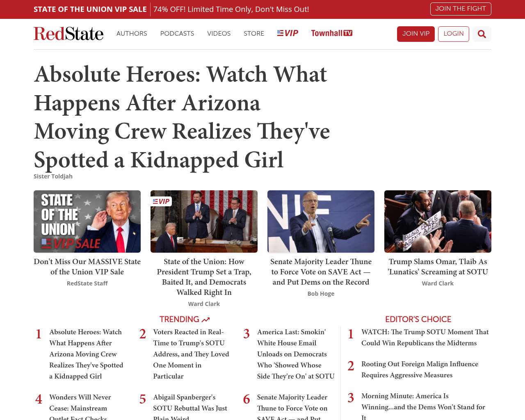
Task: Open the State of the Union VIP Sale thumbnail
Action: [87, 221]
